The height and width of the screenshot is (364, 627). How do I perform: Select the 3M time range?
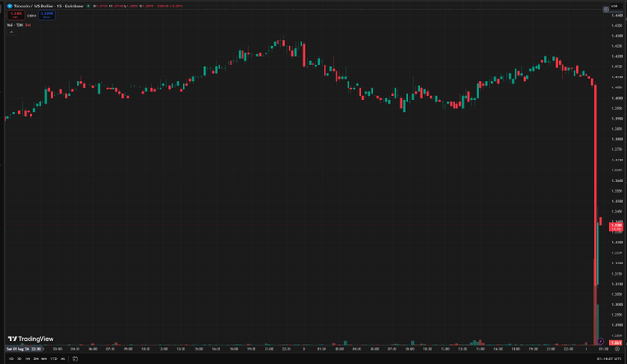tap(36, 358)
